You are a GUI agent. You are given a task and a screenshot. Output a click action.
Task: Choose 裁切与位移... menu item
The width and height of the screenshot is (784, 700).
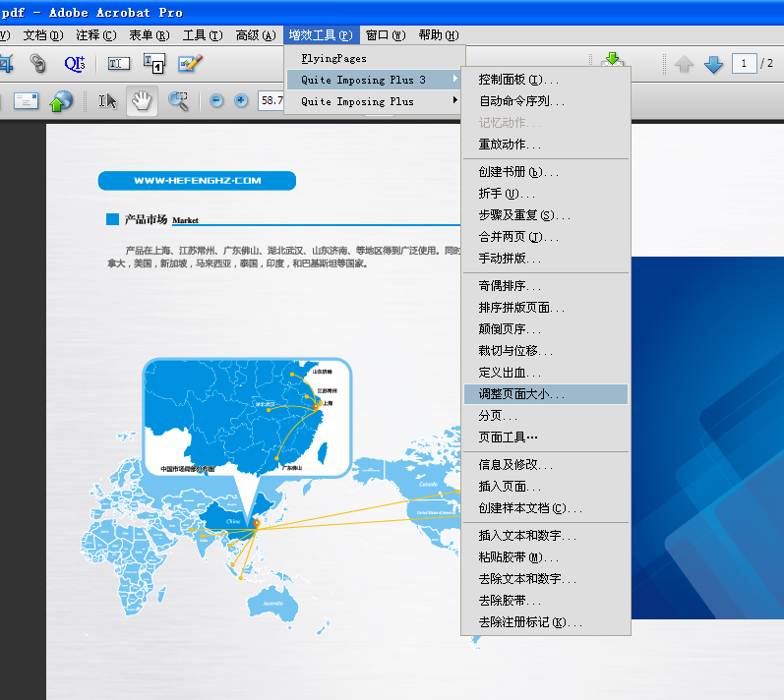[546, 351]
